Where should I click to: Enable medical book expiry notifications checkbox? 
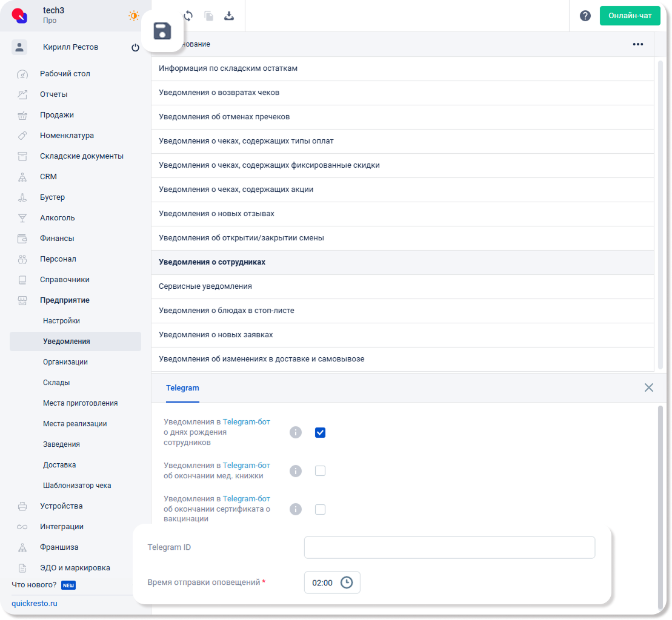pyautogui.click(x=320, y=470)
